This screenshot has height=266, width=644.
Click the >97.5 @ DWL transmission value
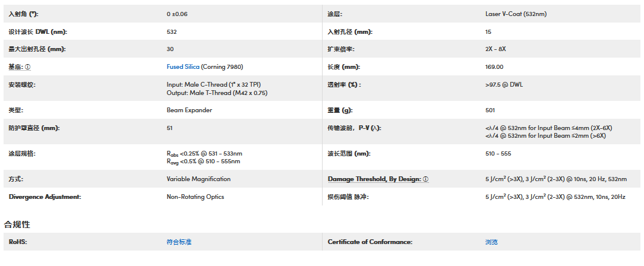[504, 85]
